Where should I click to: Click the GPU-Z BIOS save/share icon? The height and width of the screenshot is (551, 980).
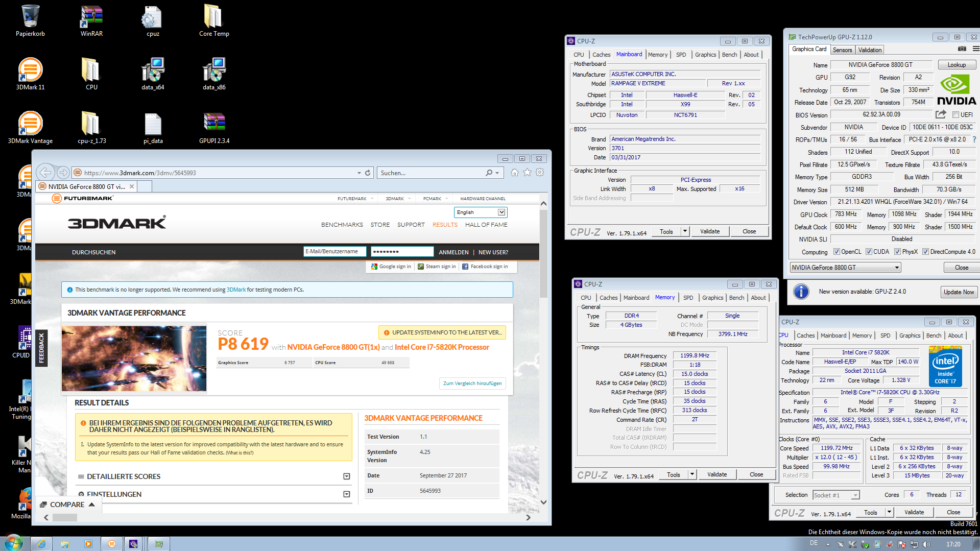click(941, 114)
